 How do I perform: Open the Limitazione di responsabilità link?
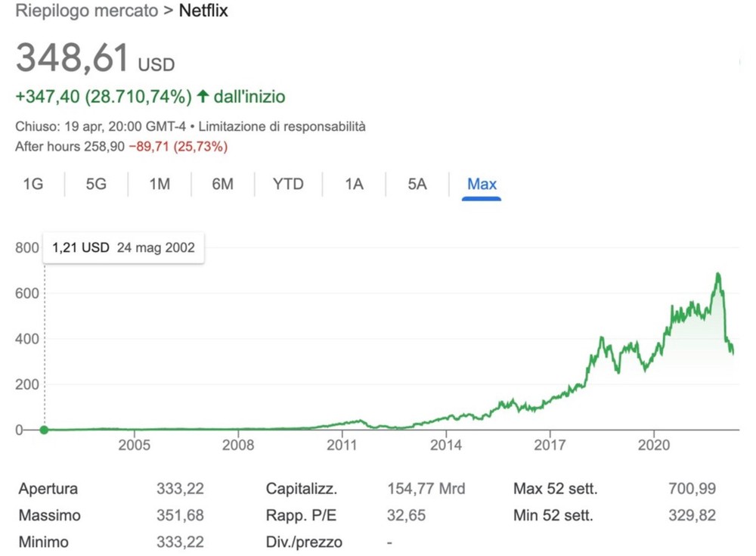click(296, 126)
